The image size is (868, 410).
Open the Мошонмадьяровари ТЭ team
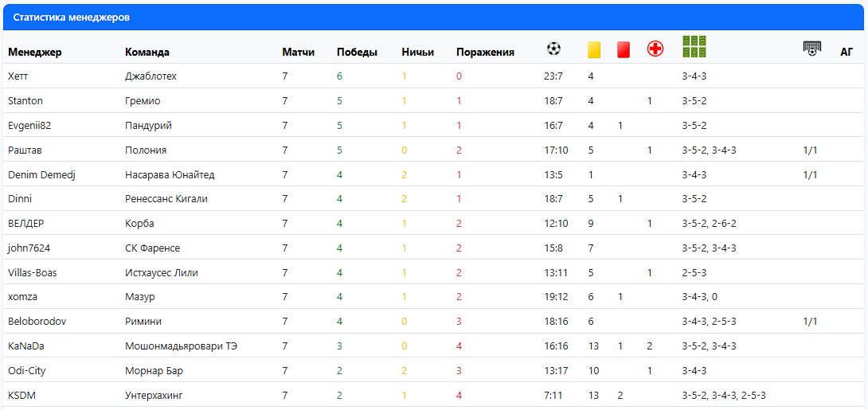coord(181,346)
